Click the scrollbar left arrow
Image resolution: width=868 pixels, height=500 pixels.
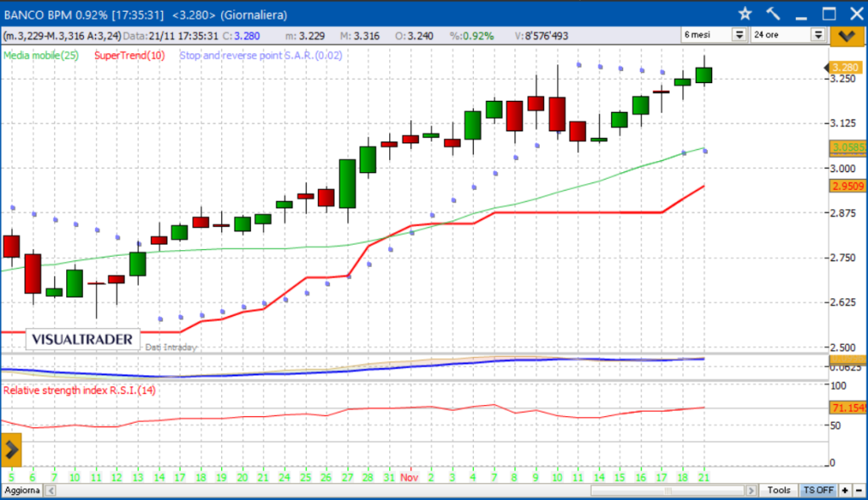click(x=51, y=491)
